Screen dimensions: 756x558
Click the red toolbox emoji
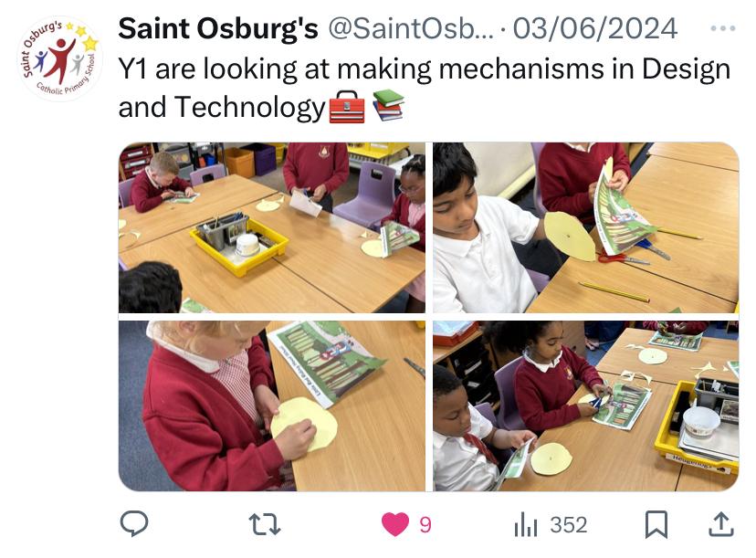click(x=347, y=107)
